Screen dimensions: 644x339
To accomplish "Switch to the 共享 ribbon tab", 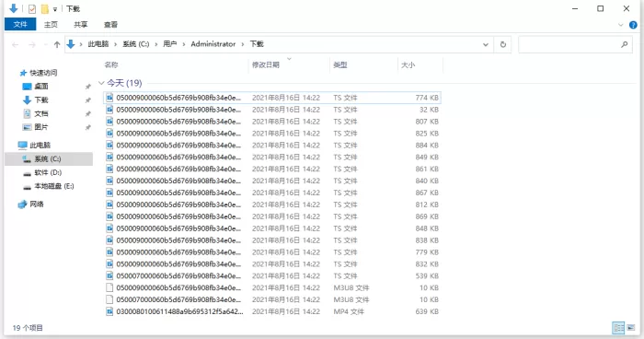I will pos(81,24).
